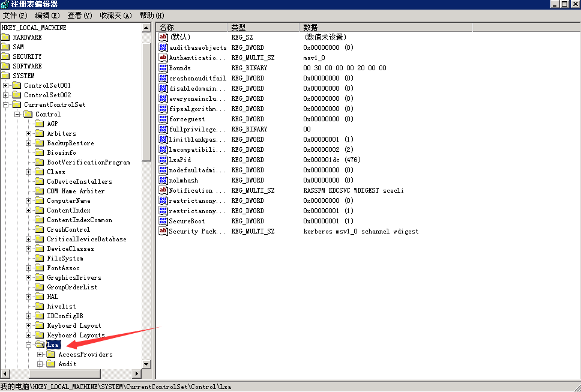Click data 'kerberos msv1_0 schannel wdigest'

(361, 231)
